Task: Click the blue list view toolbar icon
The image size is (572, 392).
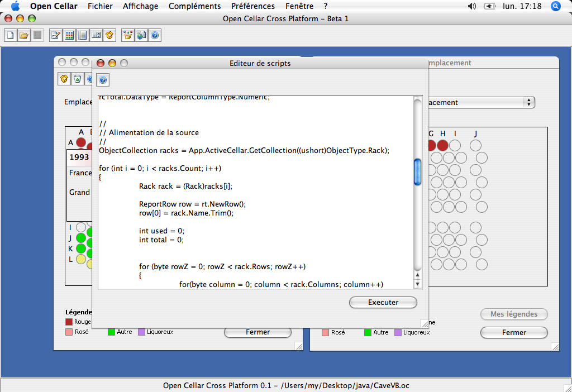Action: pos(83,35)
